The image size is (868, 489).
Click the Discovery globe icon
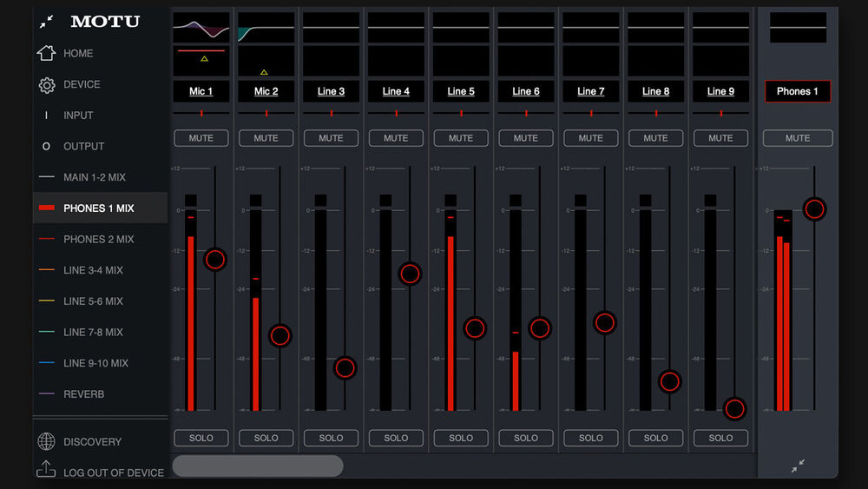click(x=46, y=442)
